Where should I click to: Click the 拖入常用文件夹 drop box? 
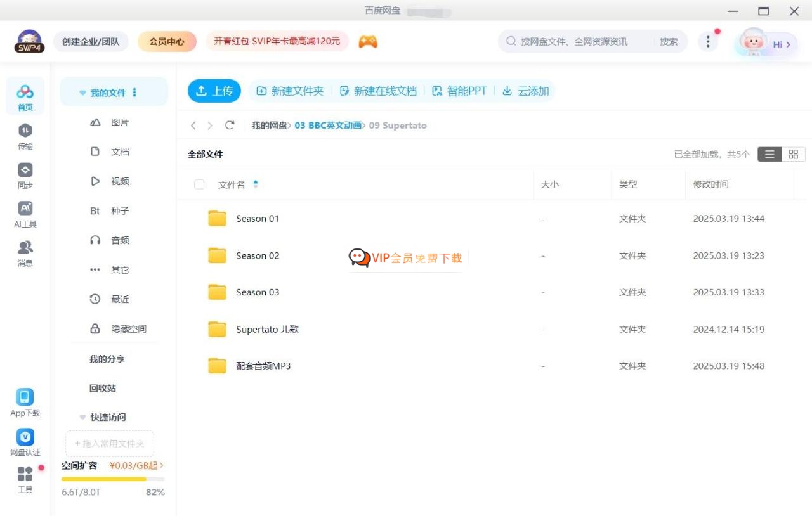110,444
